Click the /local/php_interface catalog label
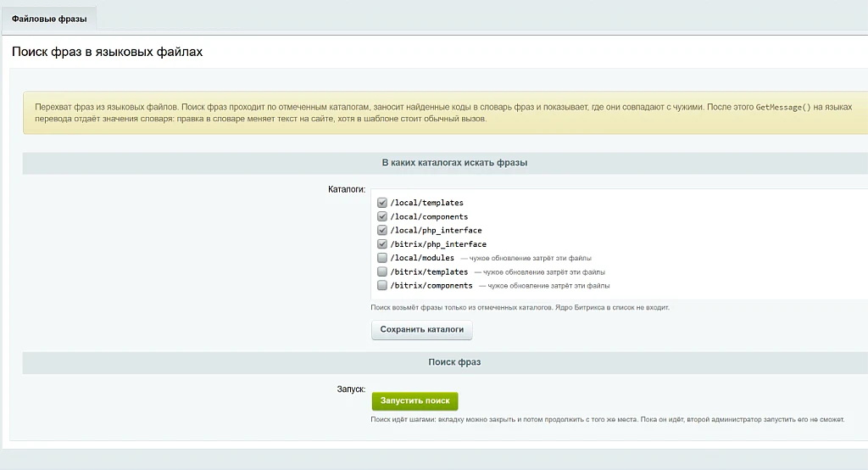Image resolution: width=868 pixels, height=470 pixels. (437, 230)
